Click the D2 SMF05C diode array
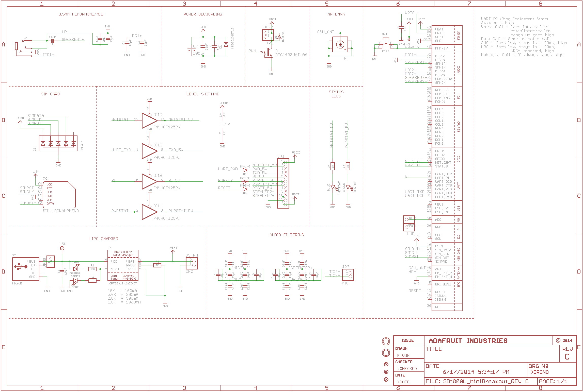This screenshot has height=392, width=583. (x=58, y=143)
